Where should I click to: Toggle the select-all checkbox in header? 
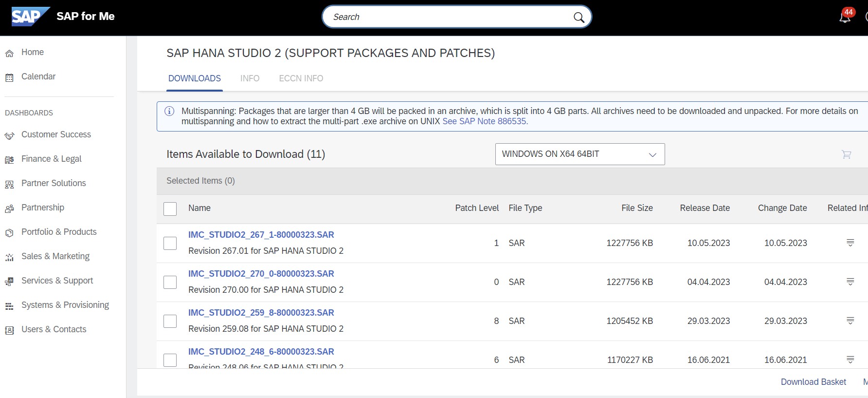click(x=170, y=209)
